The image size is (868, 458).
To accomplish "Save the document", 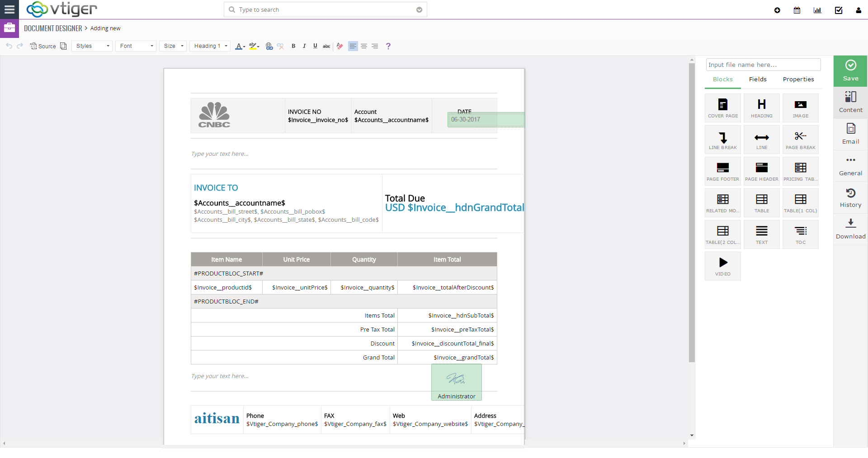I will click(x=850, y=71).
